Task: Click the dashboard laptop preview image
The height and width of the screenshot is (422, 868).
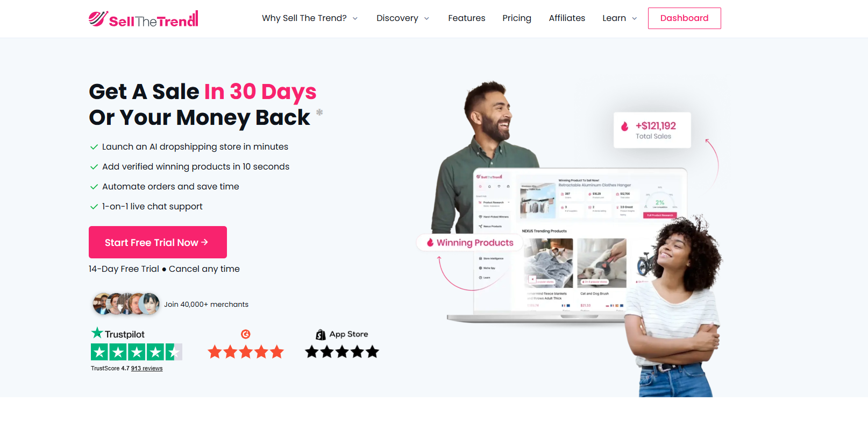Action: (567, 245)
